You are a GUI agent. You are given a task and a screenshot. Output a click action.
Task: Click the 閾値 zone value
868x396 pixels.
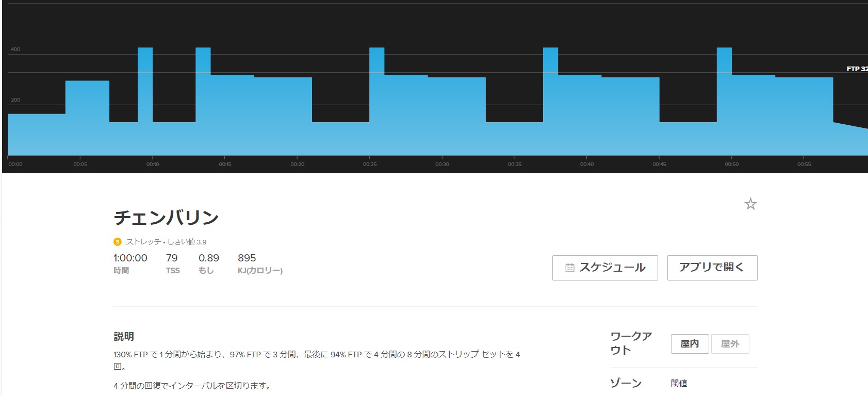click(x=679, y=383)
